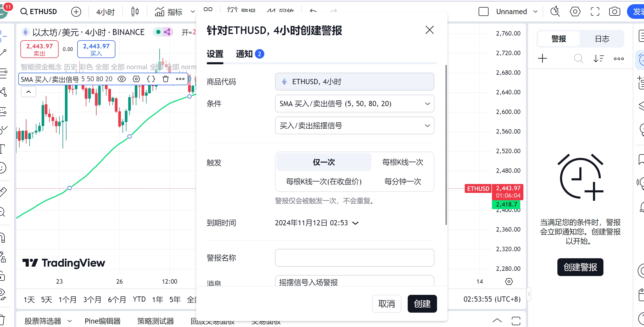
Task: Switch to the 设置 tab
Action: 215,54
